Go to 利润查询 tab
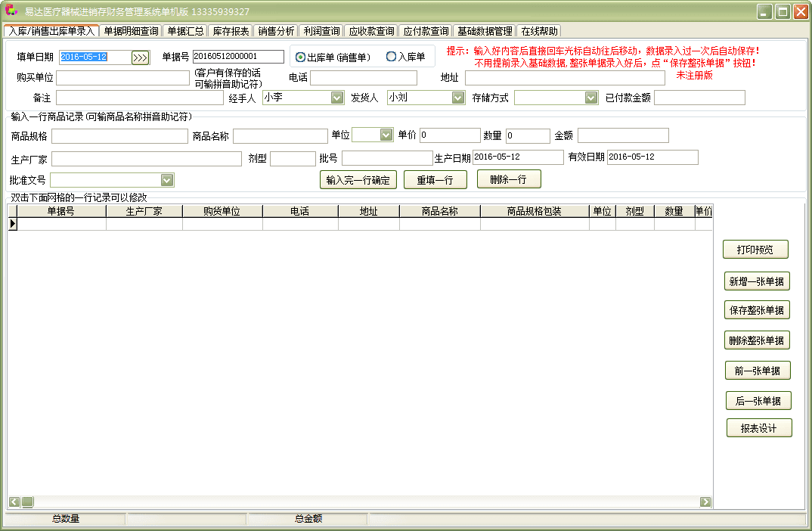Viewport: 812px width, 531px height. click(321, 31)
